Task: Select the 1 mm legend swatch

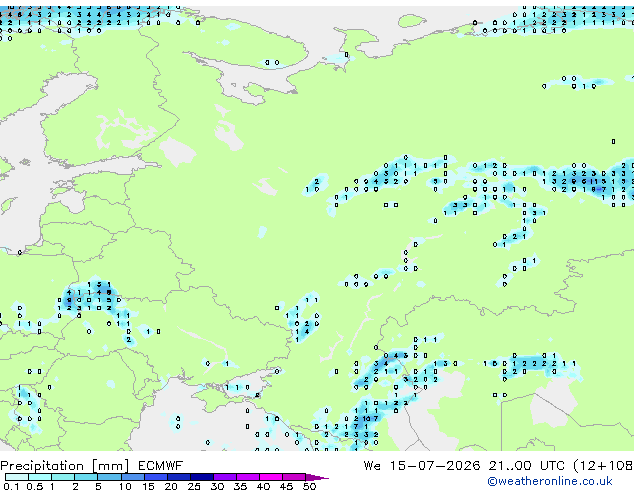Action: point(63,477)
